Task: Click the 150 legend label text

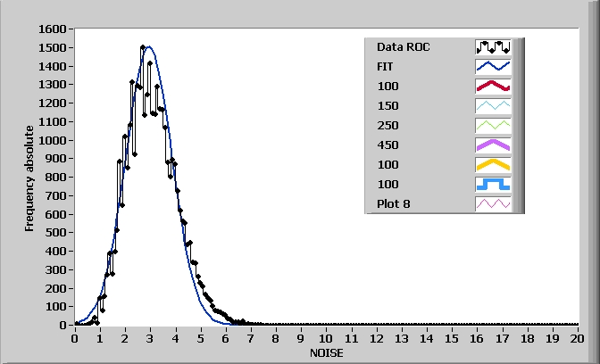Action: click(387, 105)
